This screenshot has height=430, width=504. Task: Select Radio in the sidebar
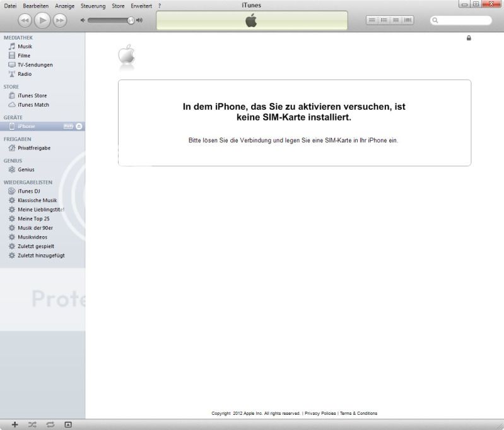click(25, 74)
